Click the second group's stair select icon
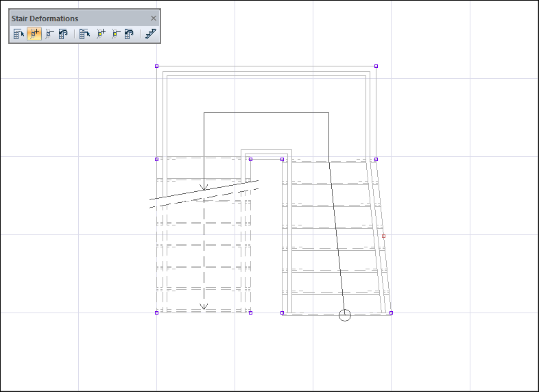 85,34
